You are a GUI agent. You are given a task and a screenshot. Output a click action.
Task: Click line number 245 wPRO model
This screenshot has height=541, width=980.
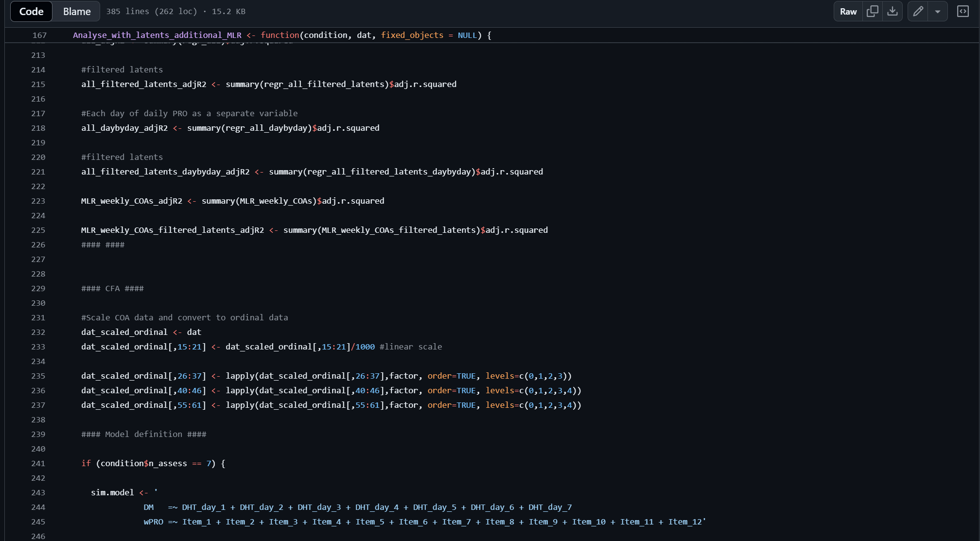38,522
